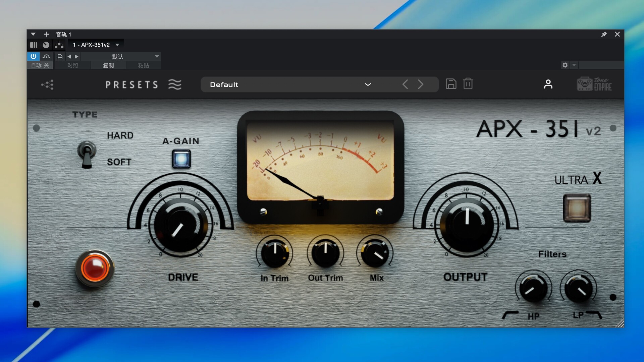Click the wavy lines icon beside PRESETS
644x362 pixels.
[175, 84]
